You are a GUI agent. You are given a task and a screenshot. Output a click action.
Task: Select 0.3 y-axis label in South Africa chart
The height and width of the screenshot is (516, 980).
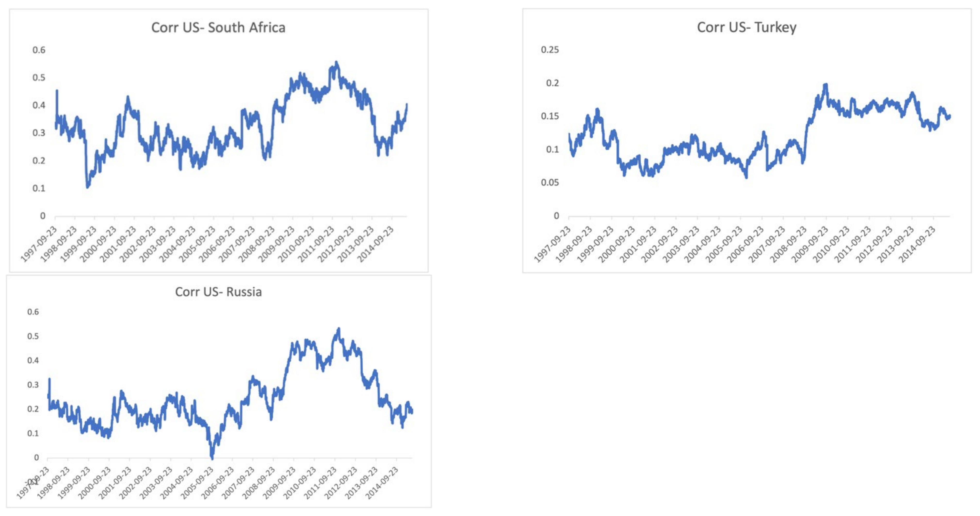(x=39, y=133)
